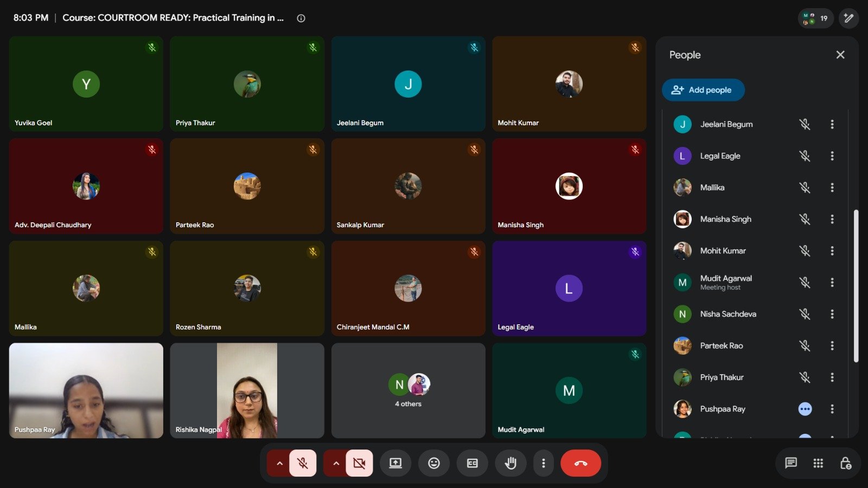Screen dimensions: 868x488
Task: Open the emoji reactions button
Action: (434, 463)
